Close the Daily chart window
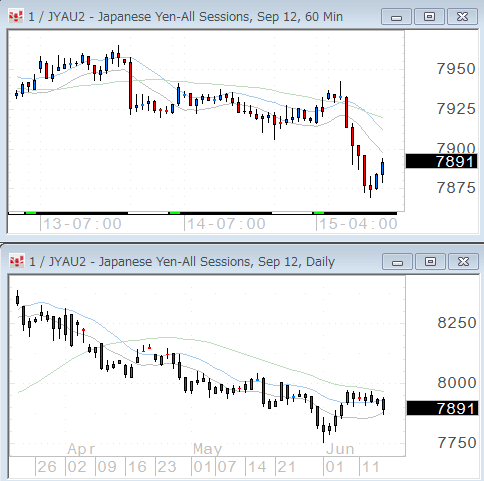Image resolution: width=484 pixels, height=481 pixels. tap(463, 262)
